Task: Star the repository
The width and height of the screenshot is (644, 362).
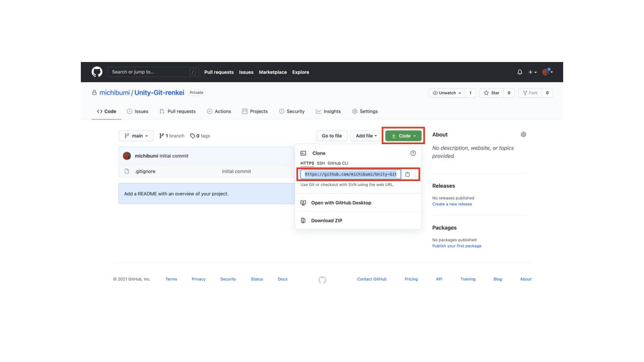Action: [491, 93]
